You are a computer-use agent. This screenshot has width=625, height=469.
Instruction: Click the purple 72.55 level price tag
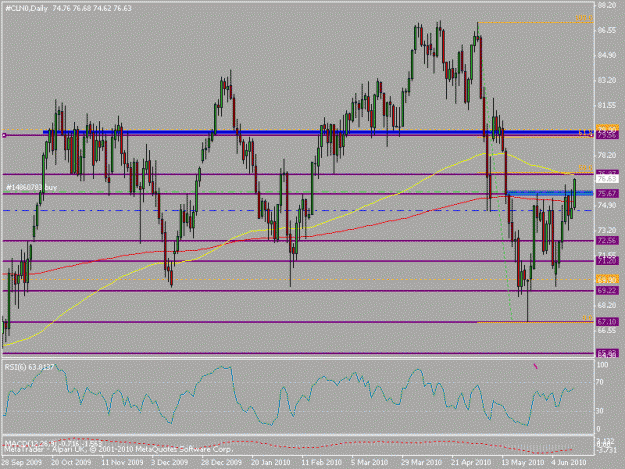[x=607, y=240]
